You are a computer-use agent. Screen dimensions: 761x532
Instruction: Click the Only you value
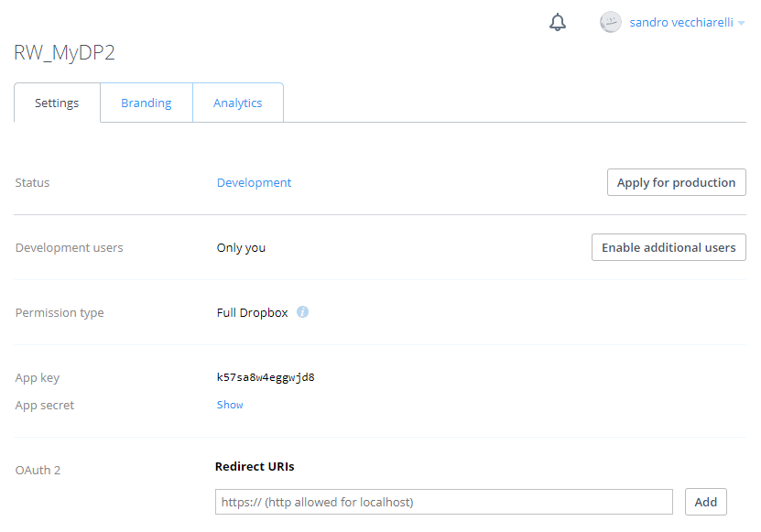pos(241,248)
